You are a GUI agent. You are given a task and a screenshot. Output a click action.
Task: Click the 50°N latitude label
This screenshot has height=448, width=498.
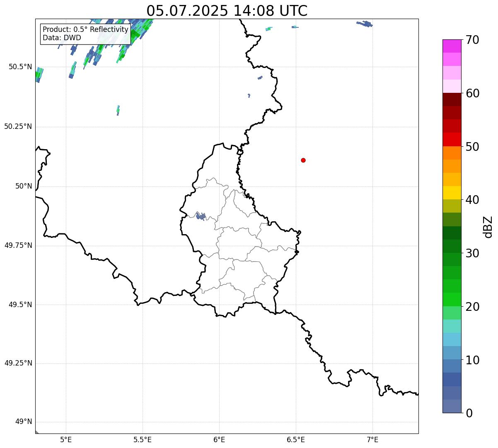coord(24,186)
